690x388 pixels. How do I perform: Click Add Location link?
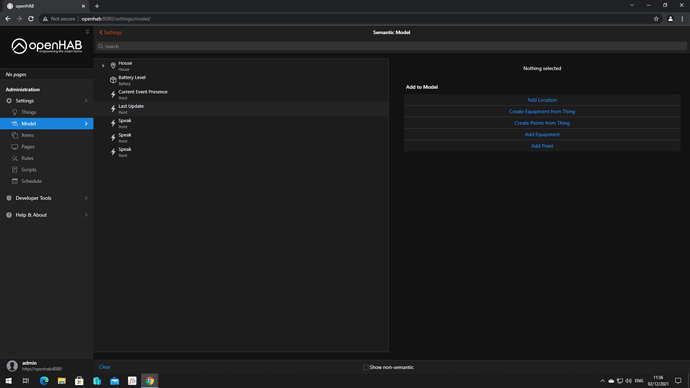(542, 100)
